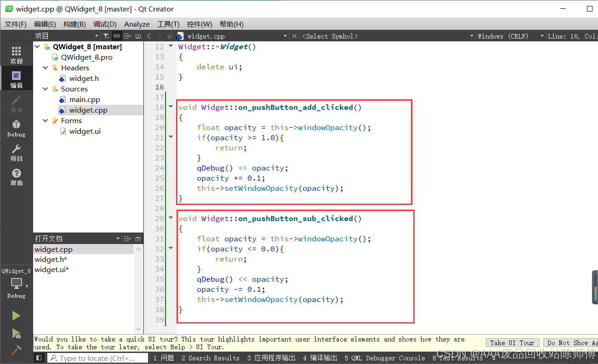Viewport: 598px width, 364px height.
Task: Switch to Debug mode in the left sidebar
Action: click(16, 128)
